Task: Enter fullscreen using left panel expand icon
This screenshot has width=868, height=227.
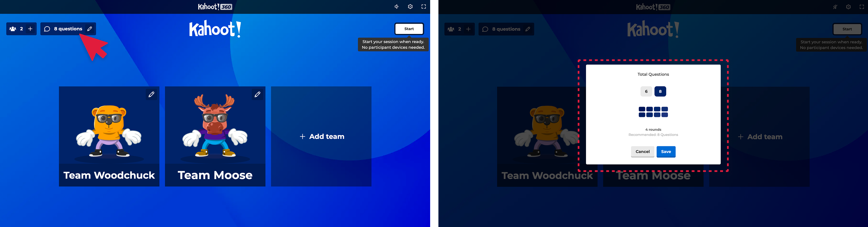Action: [x=424, y=7]
